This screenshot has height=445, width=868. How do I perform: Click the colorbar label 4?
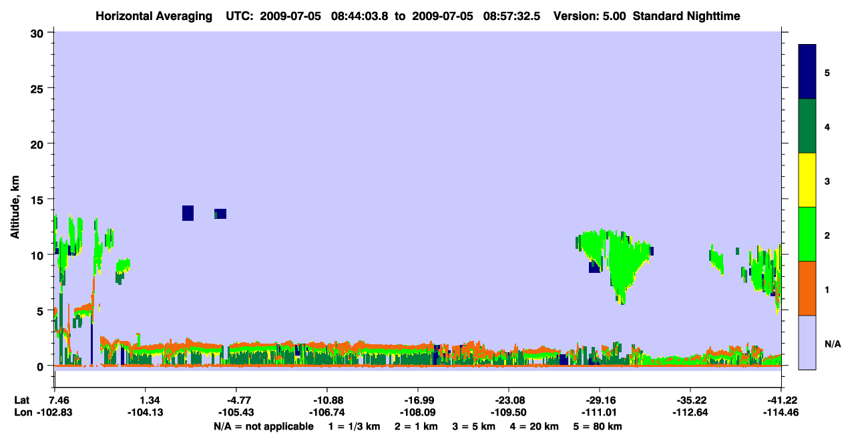click(827, 126)
